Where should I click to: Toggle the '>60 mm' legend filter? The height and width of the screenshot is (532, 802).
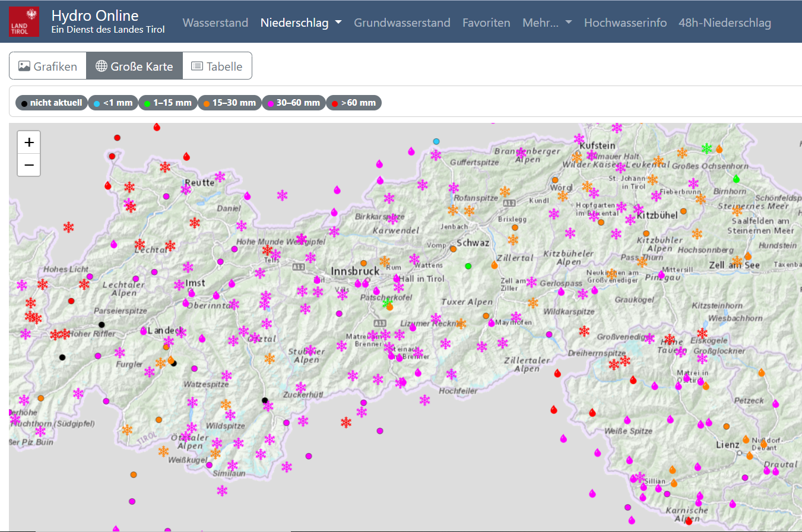coord(354,103)
